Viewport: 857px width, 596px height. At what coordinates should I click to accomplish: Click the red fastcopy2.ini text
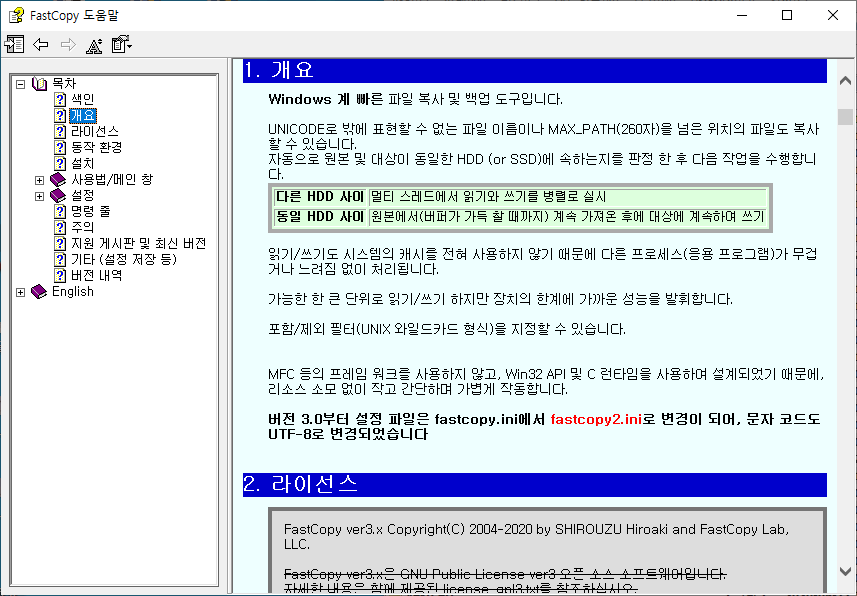[596, 419]
